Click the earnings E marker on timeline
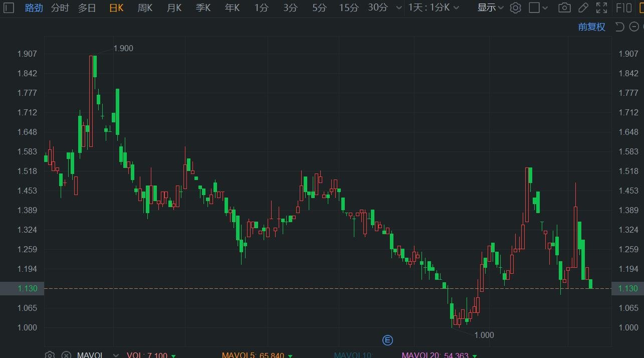644x358 pixels. (x=387, y=340)
